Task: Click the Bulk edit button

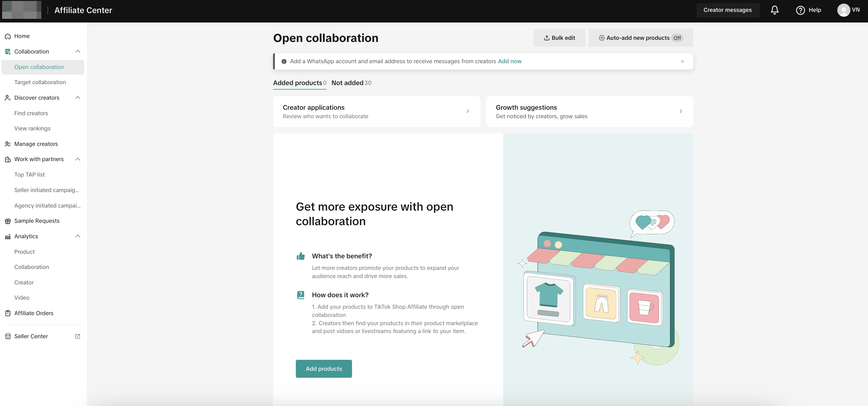Action: click(559, 38)
